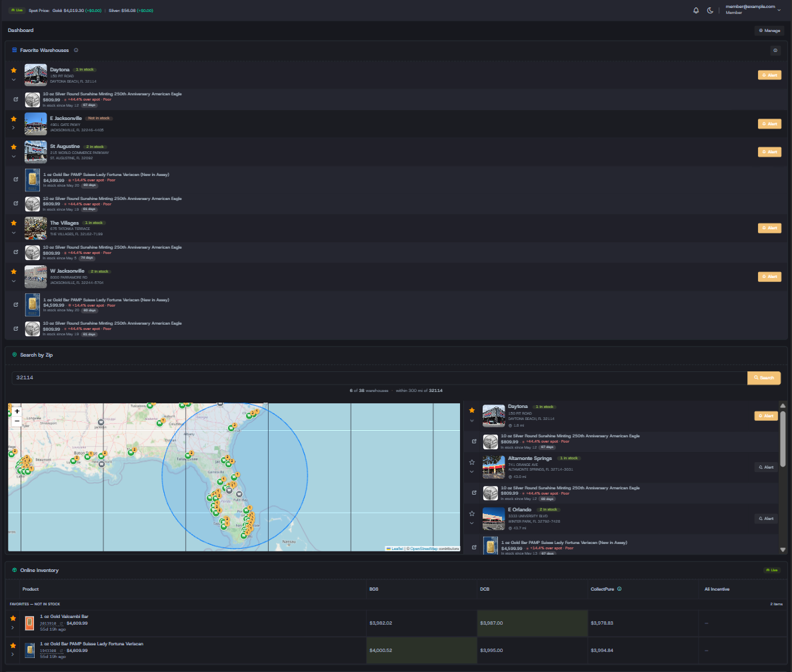Click the Favorite Warehouses panel settings icon
This screenshot has width=792, height=672.
tap(775, 50)
